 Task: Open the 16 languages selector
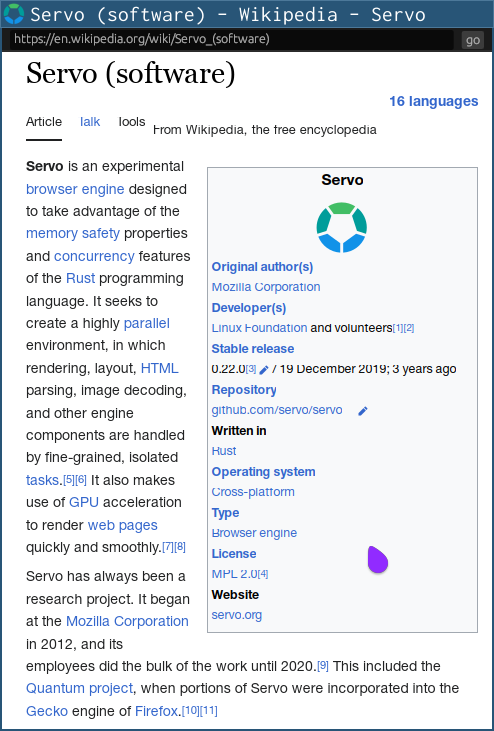(433, 101)
